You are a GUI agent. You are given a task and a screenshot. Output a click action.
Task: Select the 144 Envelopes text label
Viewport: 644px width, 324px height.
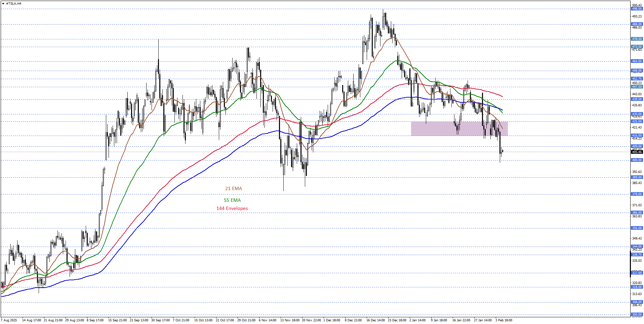click(232, 209)
